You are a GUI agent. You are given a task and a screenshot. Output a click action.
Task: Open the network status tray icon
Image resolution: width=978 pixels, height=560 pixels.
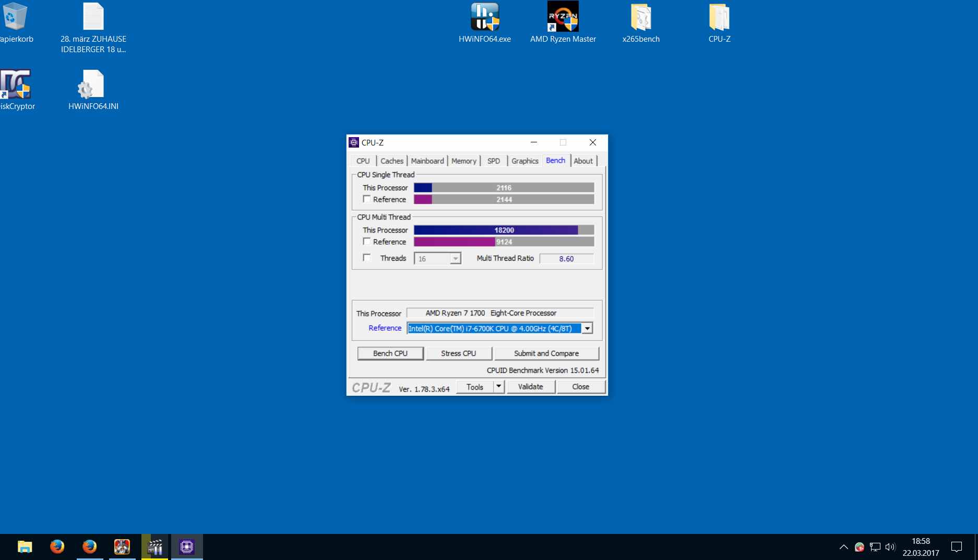[875, 547]
